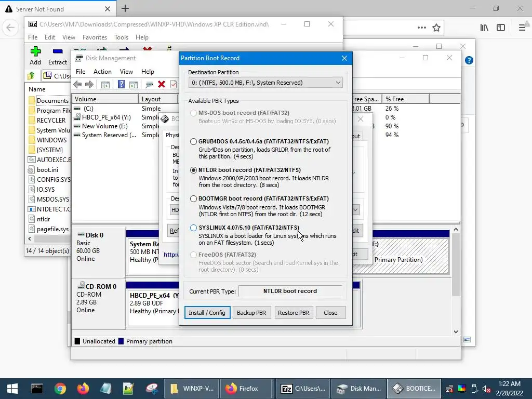The width and height of the screenshot is (532, 399).
Task: Click the Close button in Partition Boot Record
Action: [x=330, y=312]
